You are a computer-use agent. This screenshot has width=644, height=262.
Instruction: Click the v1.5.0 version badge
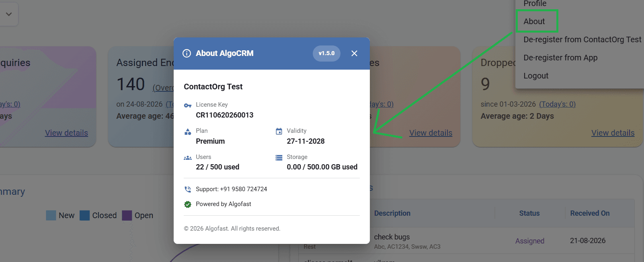[326, 54]
